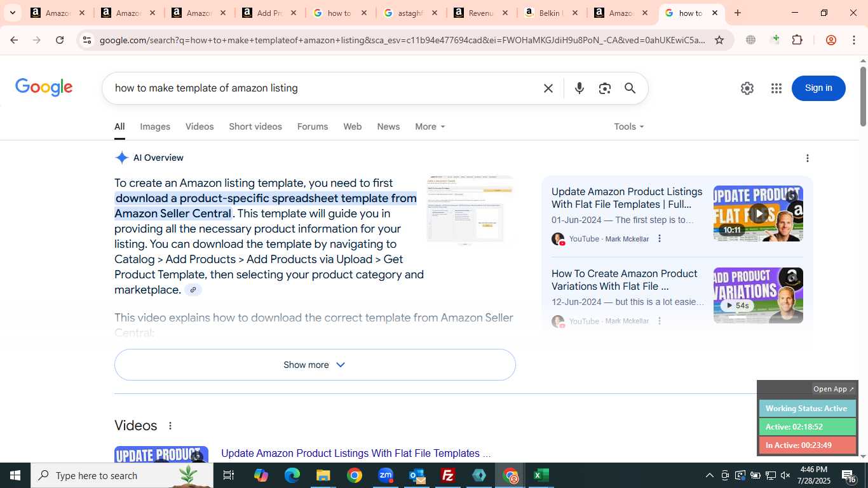868x488 pixels.
Task: Close the 'Belkin' browser tab
Action: tap(575, 13)
